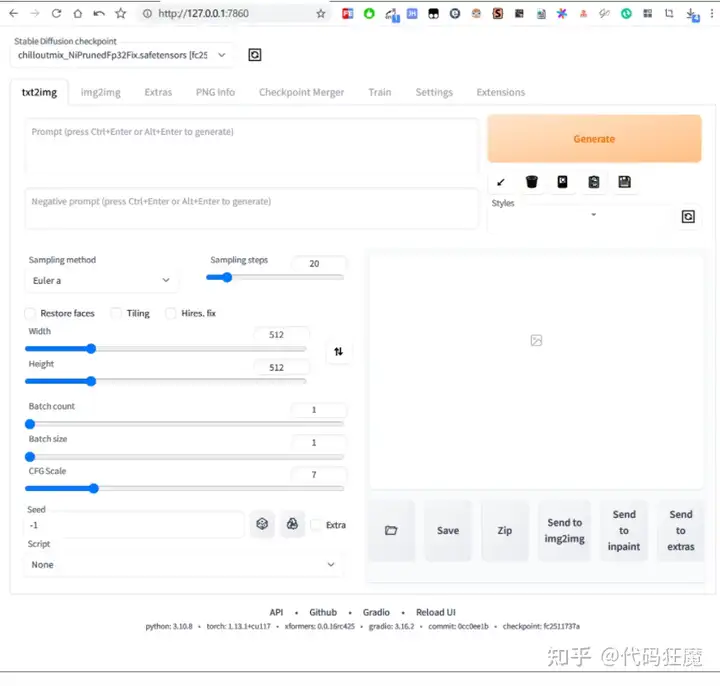Clear the prompt with the trash icon
Screen dimensions: 720x686
point(532,182)
